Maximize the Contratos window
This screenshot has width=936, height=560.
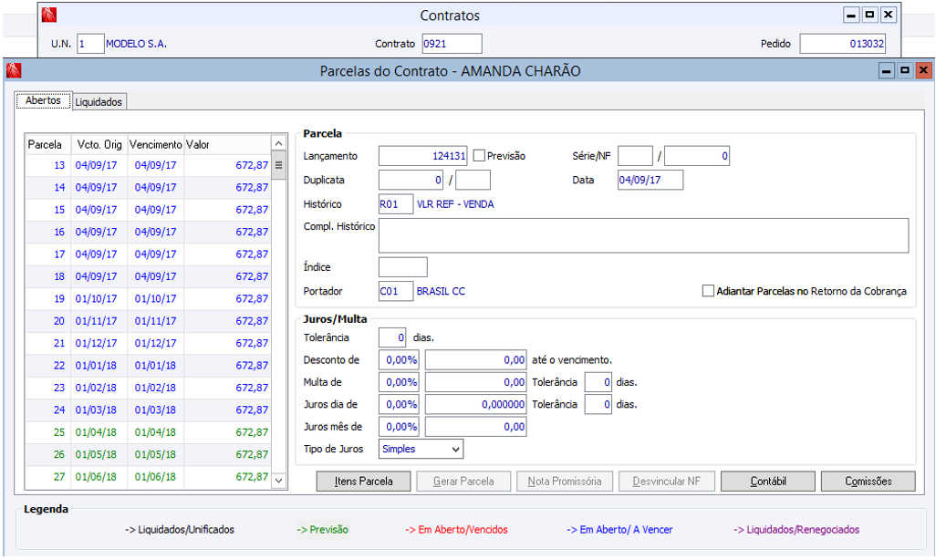(869, 16)
